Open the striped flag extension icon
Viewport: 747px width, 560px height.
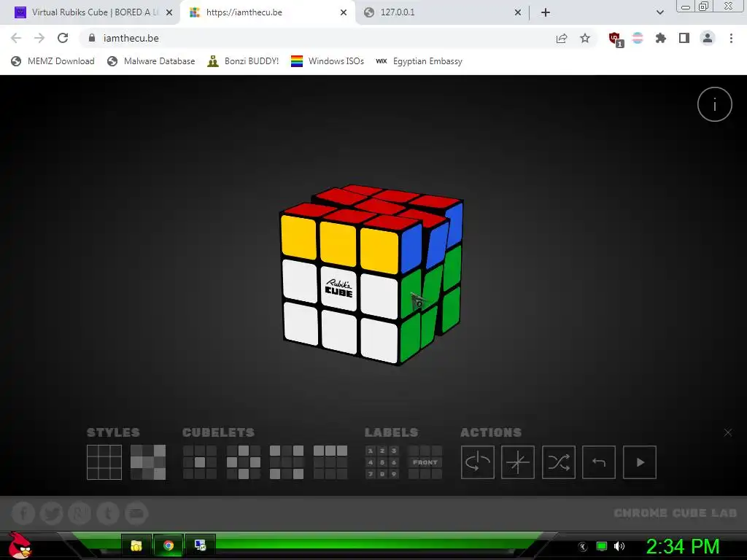(638, 38)
